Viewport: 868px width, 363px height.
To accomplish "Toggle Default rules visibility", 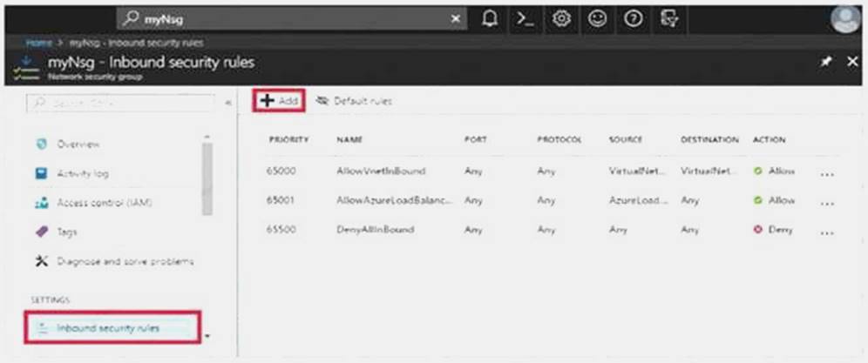I will pos(354,101).
